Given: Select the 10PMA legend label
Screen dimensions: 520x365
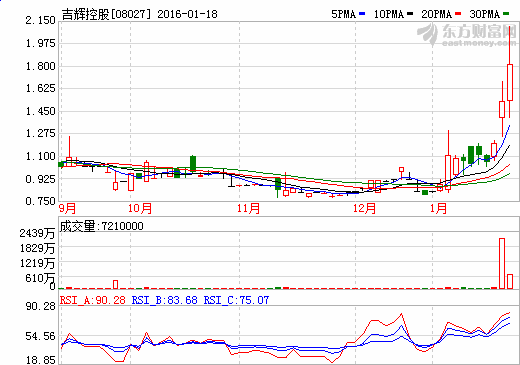Looking at the screenshot, I should pyautogui.click(x=389, y=14).
